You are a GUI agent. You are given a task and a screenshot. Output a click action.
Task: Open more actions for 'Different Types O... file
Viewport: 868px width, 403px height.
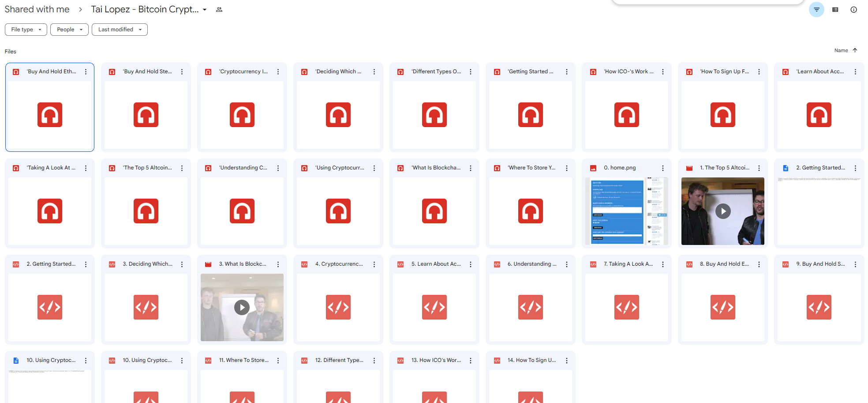[471, 72]
